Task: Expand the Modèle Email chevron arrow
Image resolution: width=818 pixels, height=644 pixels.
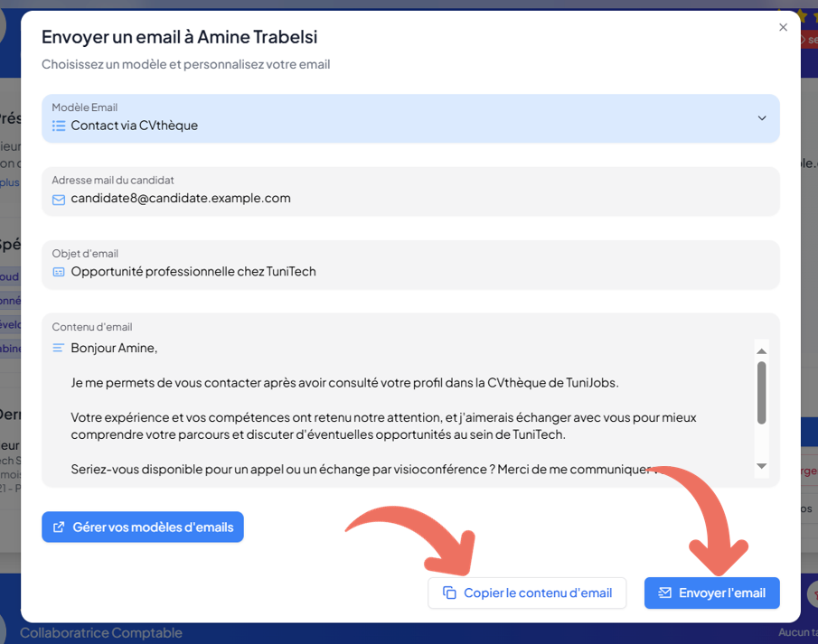Action: pyautogui.click(x=761, y=118)
